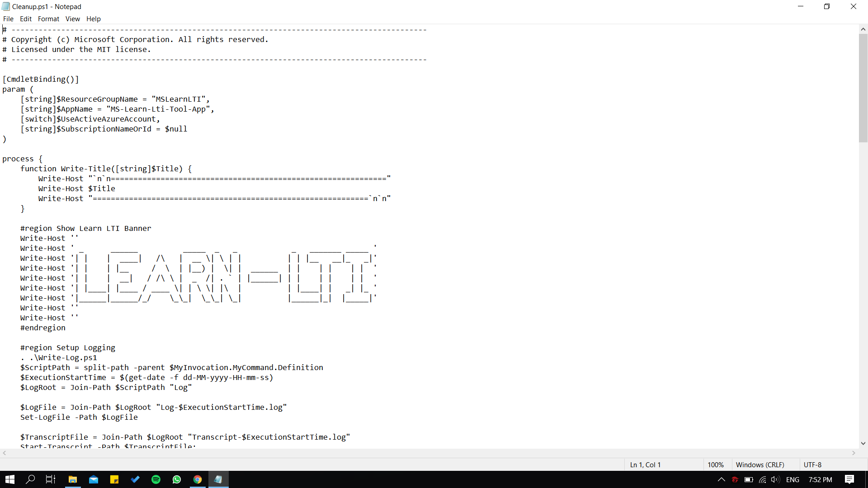This screenshot has width=868, height=488.
Task: Open Task View from the taskbar
Action: (x=50, y=479)
